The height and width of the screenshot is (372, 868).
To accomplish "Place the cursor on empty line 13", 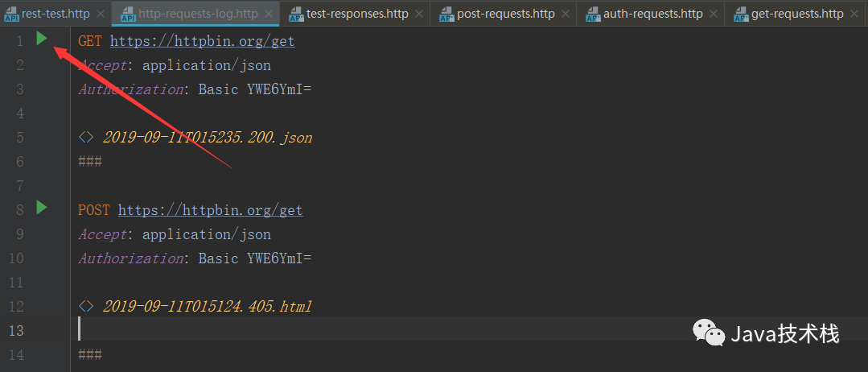I will [x=470, y=329].
